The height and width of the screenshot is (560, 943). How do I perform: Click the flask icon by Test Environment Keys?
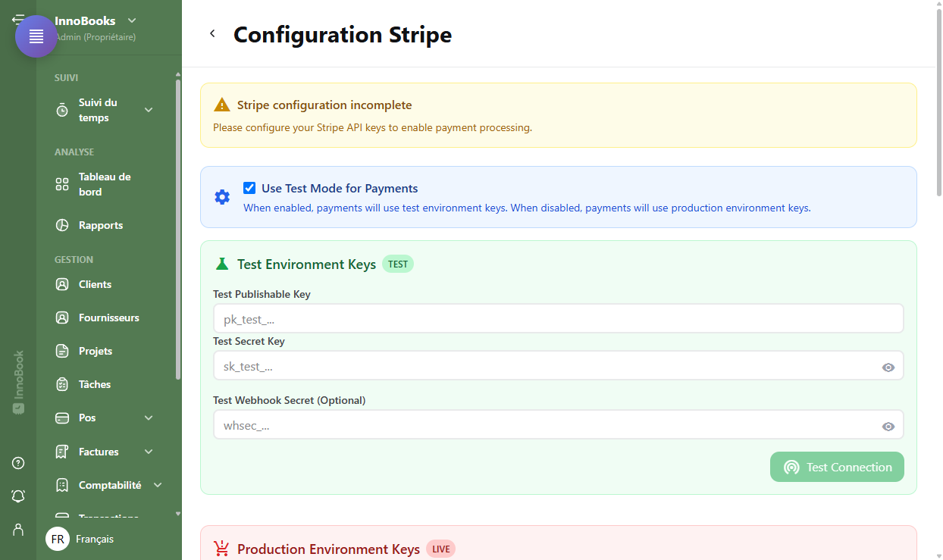[222, 264]
